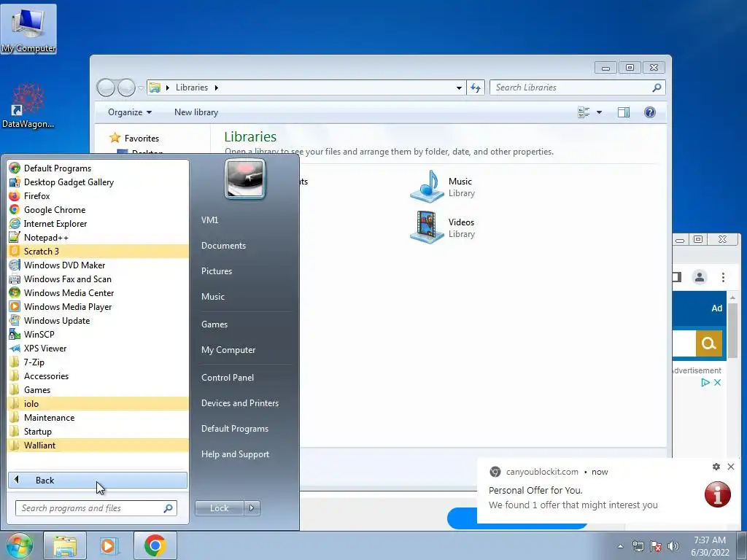
Task: Expand the Maintenance folder
Action: [98, 417]
